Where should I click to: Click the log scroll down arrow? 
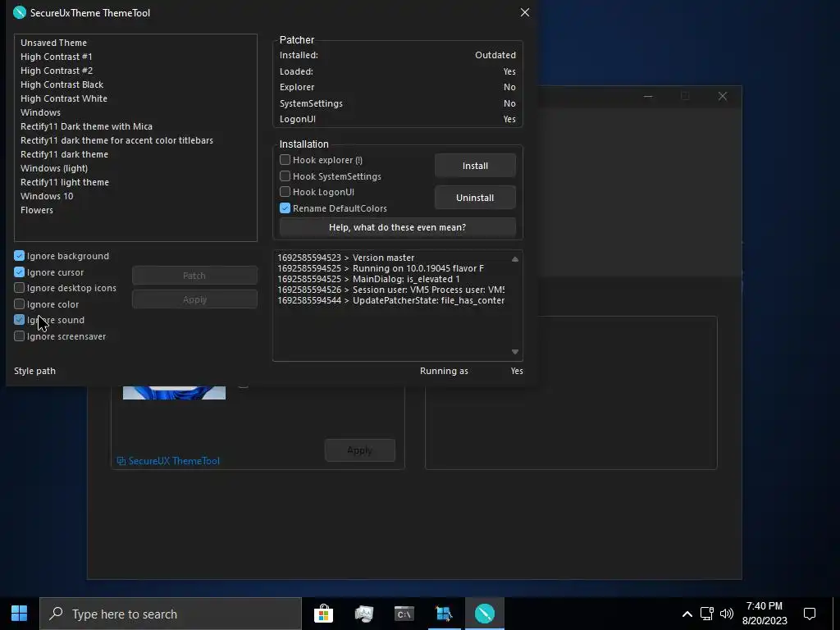tap(515, 352)
